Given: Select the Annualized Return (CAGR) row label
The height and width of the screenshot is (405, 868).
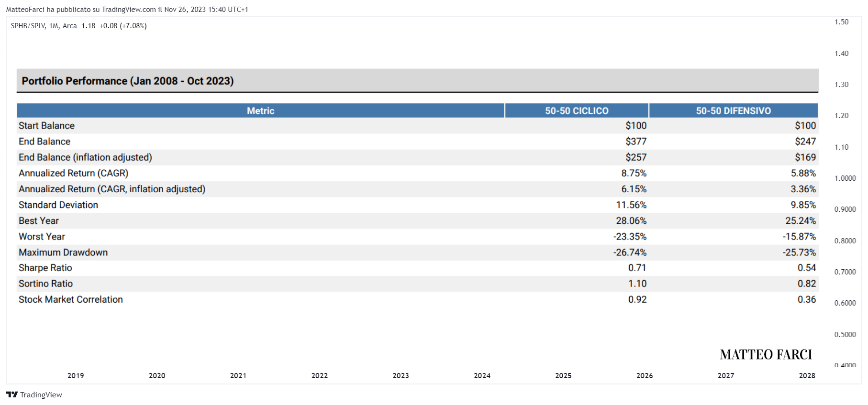Looking at the screenshot, I should (x=74, y=173).
